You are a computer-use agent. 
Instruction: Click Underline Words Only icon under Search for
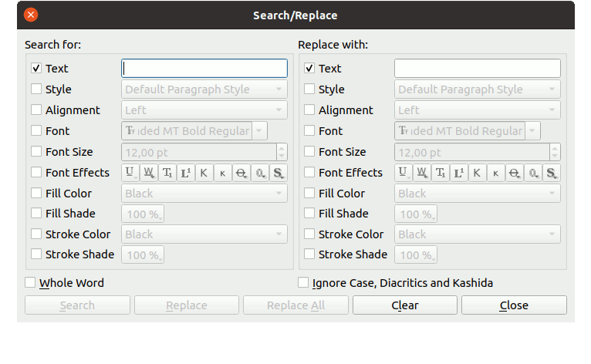[148, 173]
